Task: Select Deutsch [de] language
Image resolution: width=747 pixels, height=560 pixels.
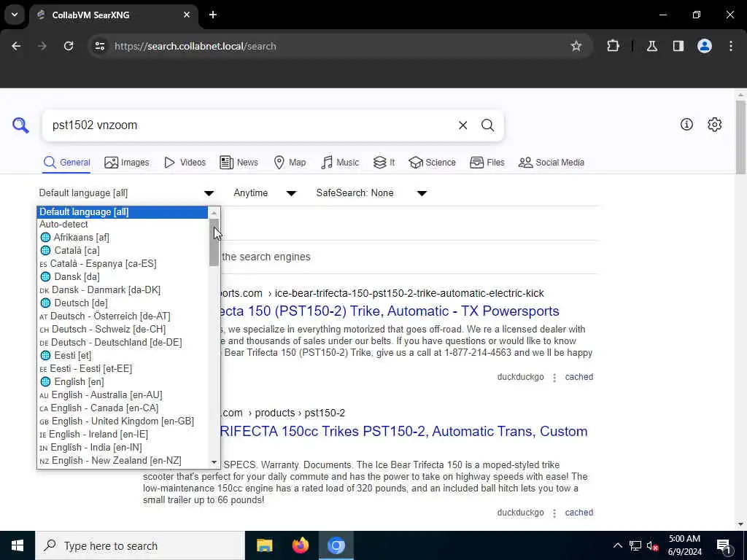Action: (x=123, y=303)
